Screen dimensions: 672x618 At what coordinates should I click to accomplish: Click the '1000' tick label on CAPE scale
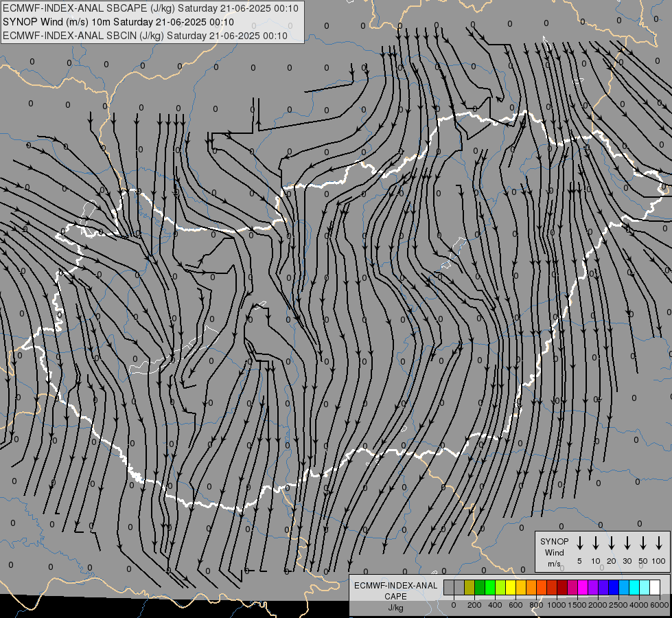(557, 605)
